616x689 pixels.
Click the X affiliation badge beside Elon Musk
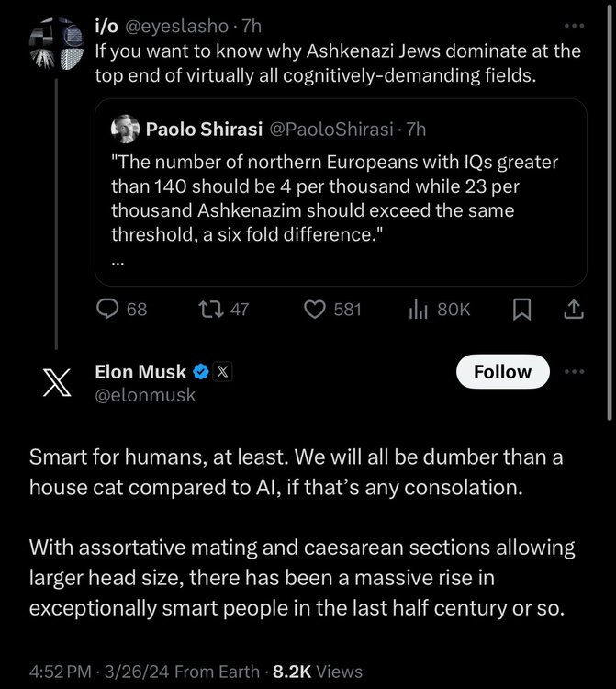pos(223,372)
